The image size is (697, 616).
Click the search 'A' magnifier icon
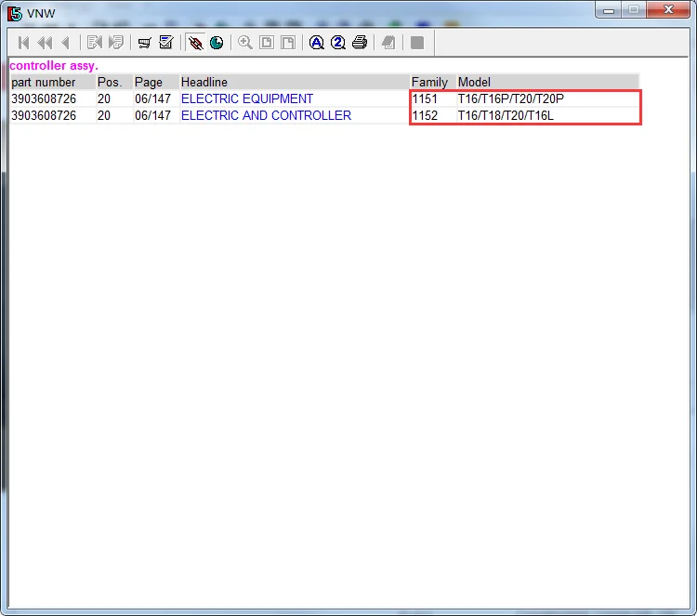pos(317,43)
